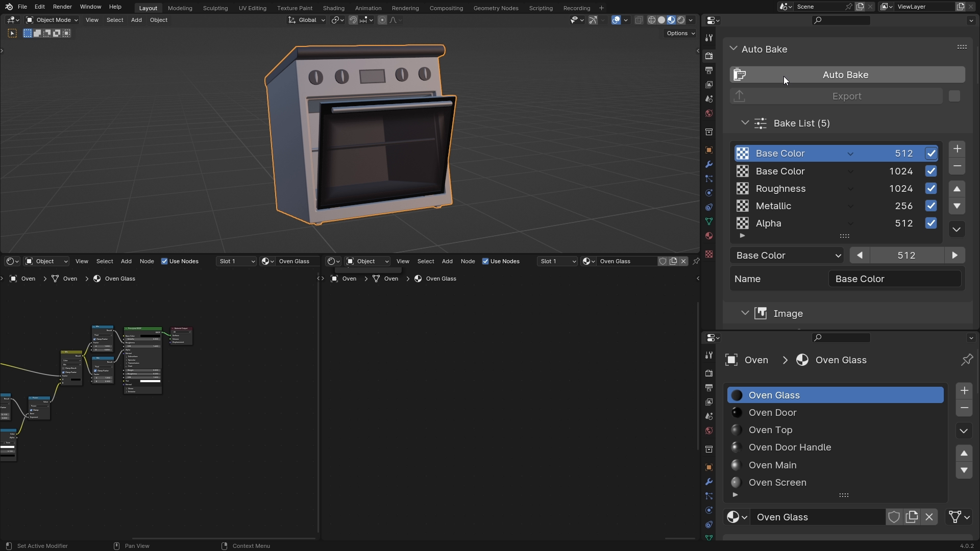Click the Name field containing Base Color
Viewport: 980px width, 551px height.
click(x=894, y=279)
